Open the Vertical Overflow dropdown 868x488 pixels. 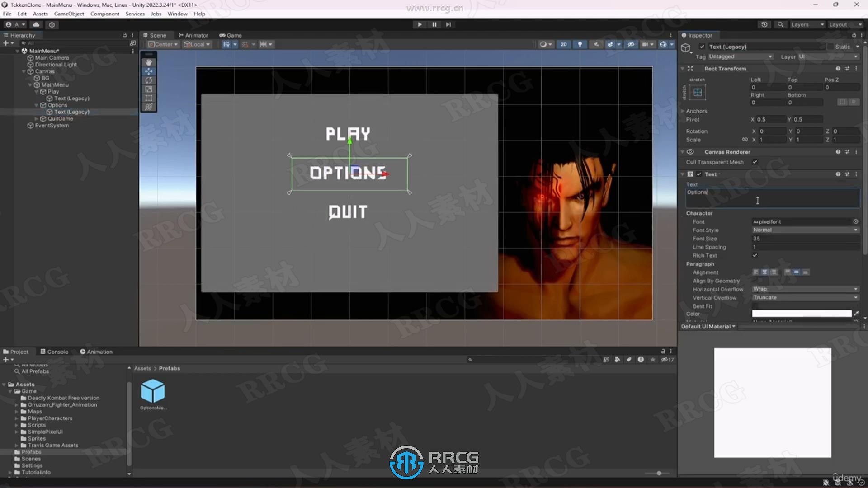point(805,298)
